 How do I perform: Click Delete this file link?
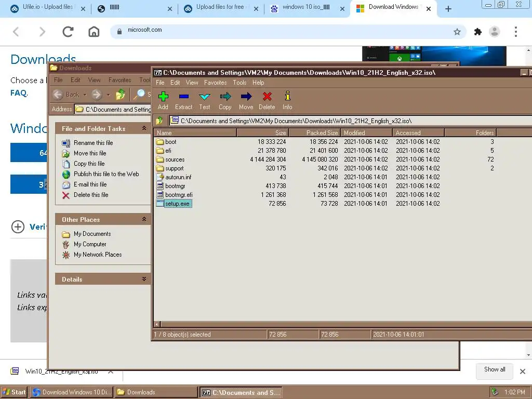click(91, 195)
